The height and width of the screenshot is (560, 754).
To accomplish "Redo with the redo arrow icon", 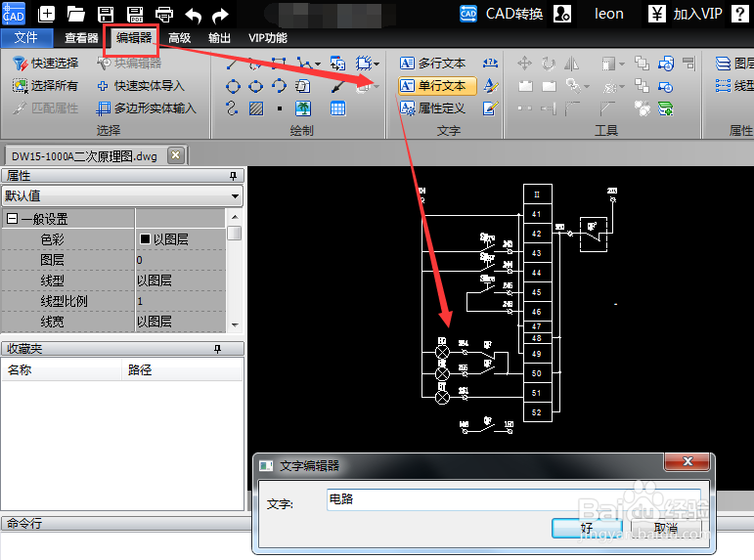I will [221, 16].
